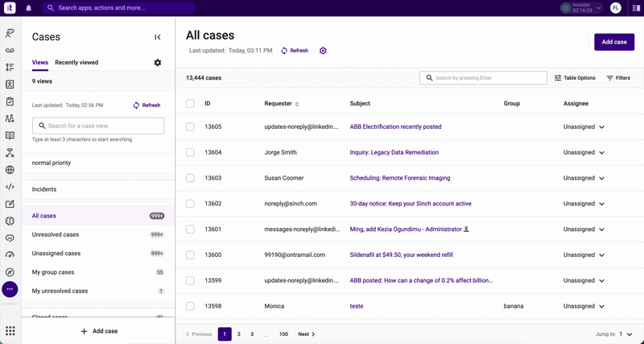Viewport: 644px width, 344px height.
Task: Open the globe icon in sidebar
Action: click(x=10, y=170)
